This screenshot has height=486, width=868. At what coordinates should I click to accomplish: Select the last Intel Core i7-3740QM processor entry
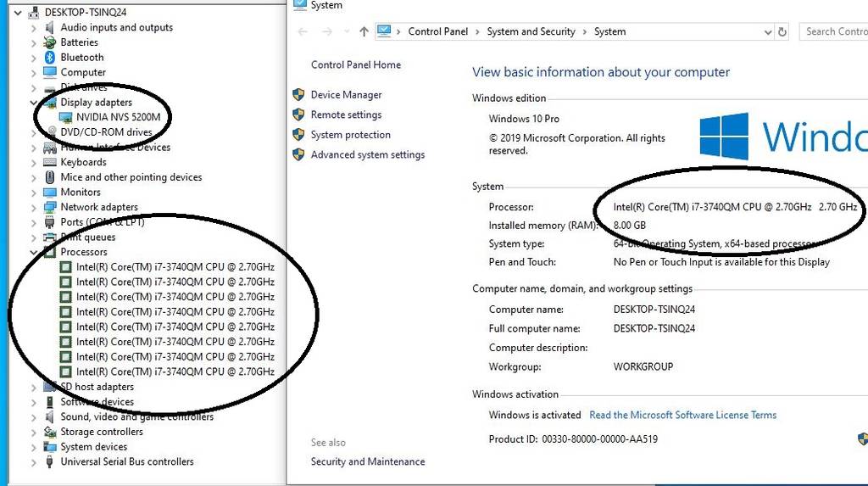(x=175, y=371)
